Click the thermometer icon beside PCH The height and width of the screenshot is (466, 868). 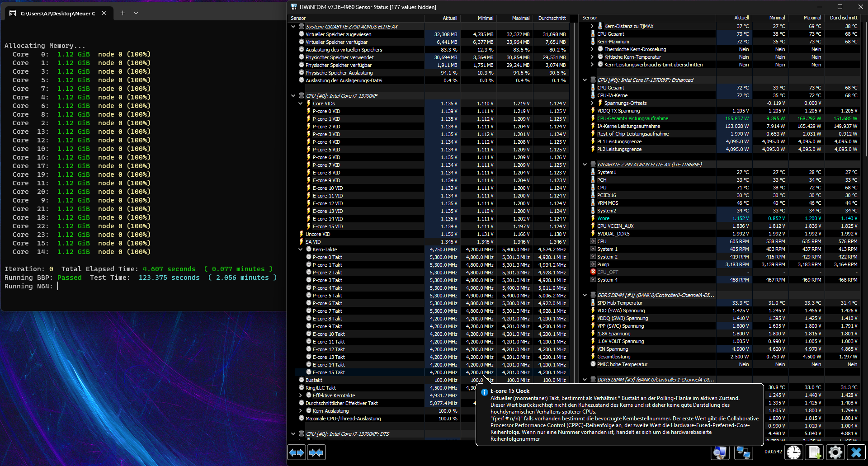pyautogui.click(x=593, y=180)
